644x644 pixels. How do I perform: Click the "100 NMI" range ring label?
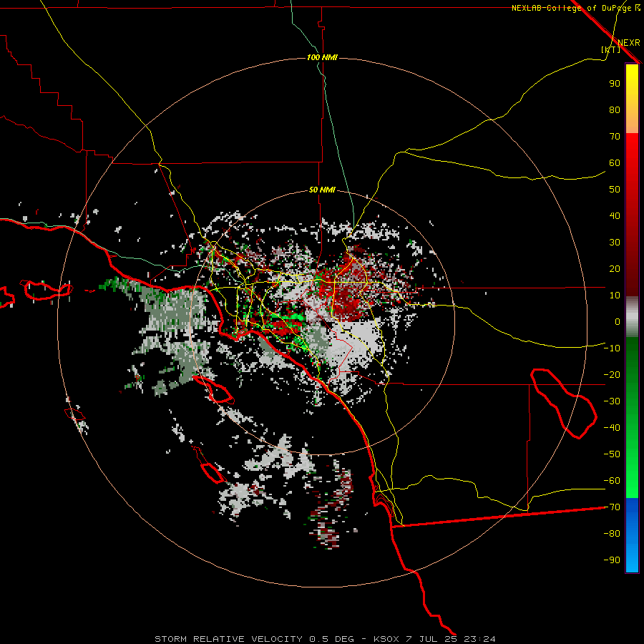coord(322,57)
